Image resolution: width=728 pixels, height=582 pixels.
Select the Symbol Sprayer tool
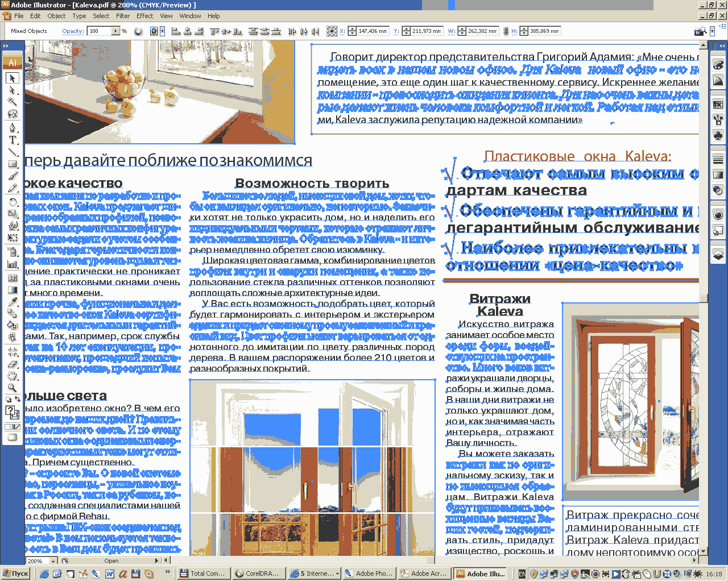click(13, 252)
